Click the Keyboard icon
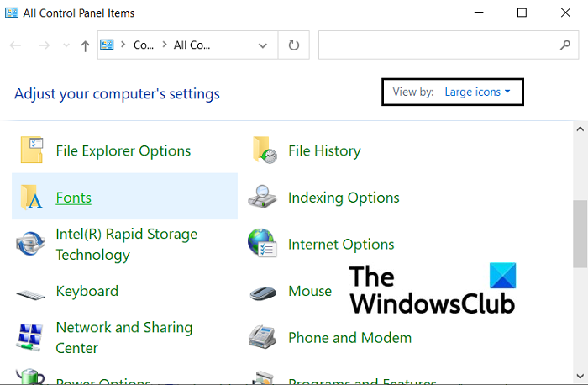 click(32, 292)
